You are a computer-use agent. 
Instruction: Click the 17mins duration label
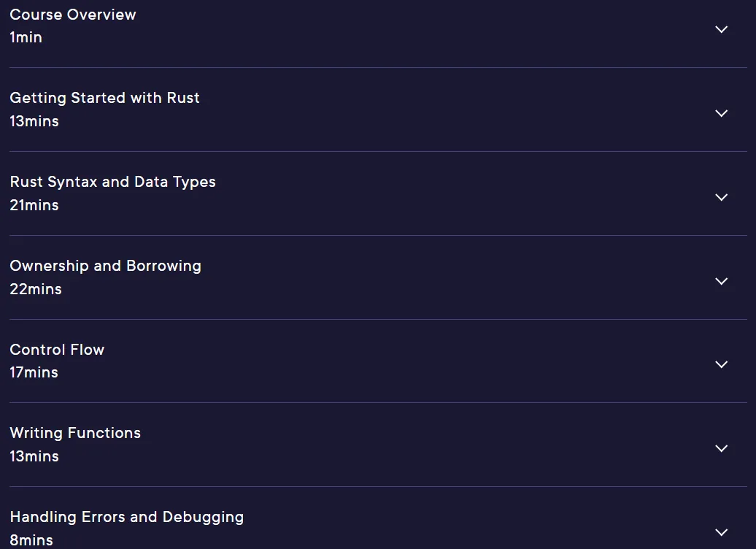coord(34,372)
